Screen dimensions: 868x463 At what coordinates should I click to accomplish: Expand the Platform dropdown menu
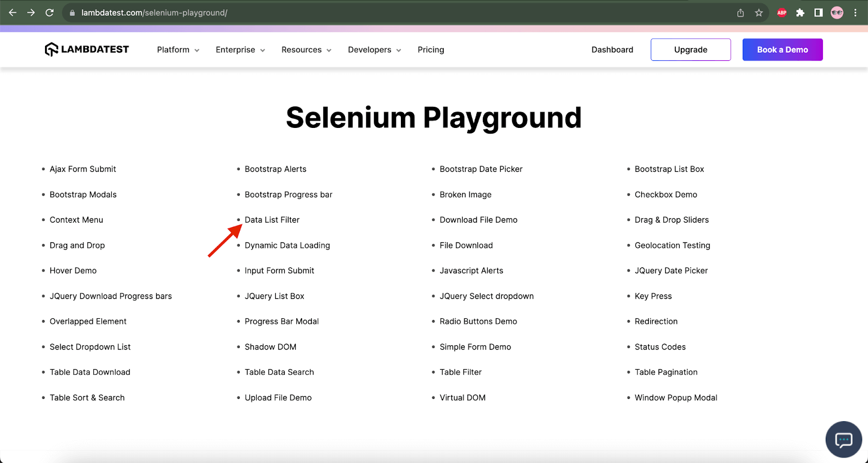tap(178, 50)
